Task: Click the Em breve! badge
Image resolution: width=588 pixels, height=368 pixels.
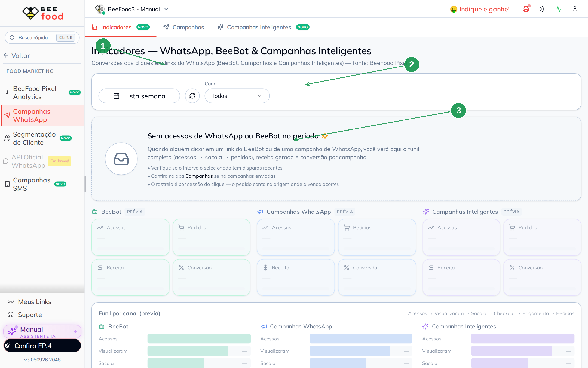Action: [x=59, y=161]
